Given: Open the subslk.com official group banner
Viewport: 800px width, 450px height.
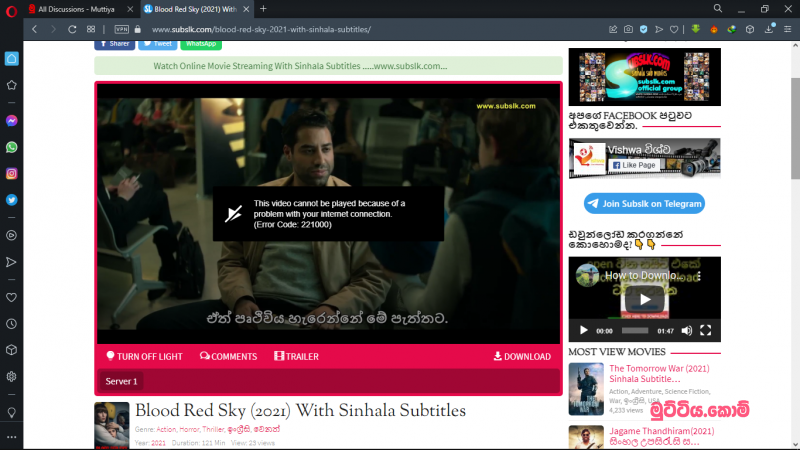Looking at the screenshot, I should click(x=644, y=77).
